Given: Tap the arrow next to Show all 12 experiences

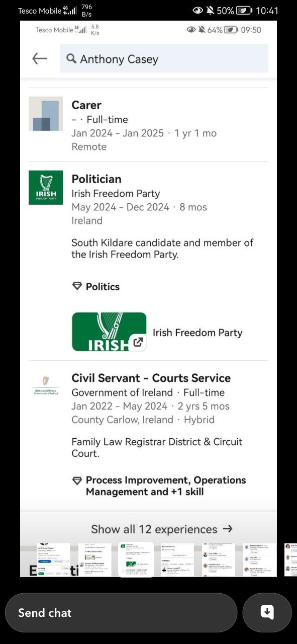Looking at the screenshot, I should pyautogui.click(x=228, y=529).
